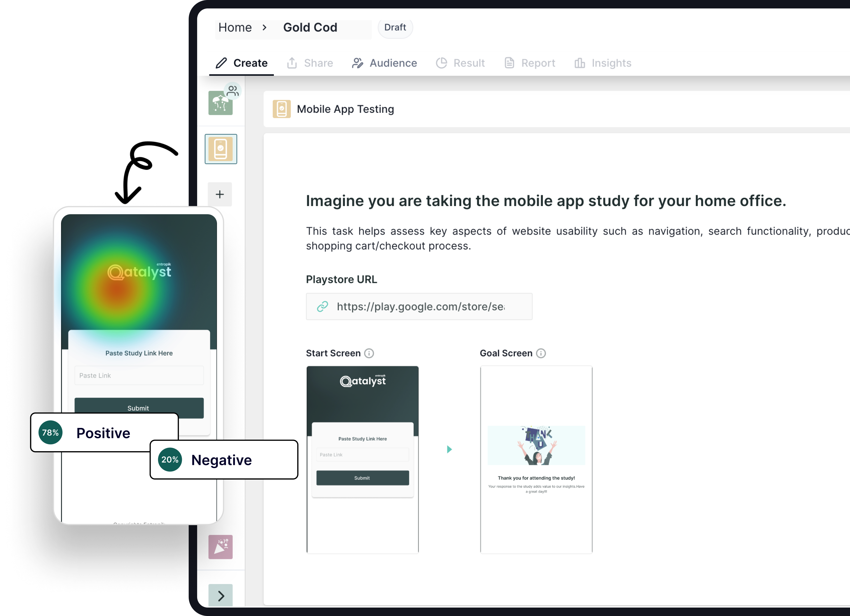Open the Start Screen info tooltip

(369, 353)
